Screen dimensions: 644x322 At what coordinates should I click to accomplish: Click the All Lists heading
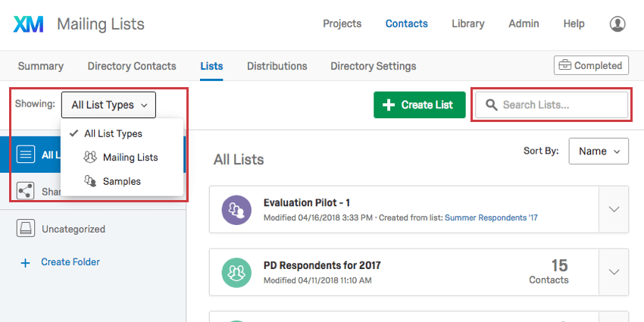click(x=239, y=159)
